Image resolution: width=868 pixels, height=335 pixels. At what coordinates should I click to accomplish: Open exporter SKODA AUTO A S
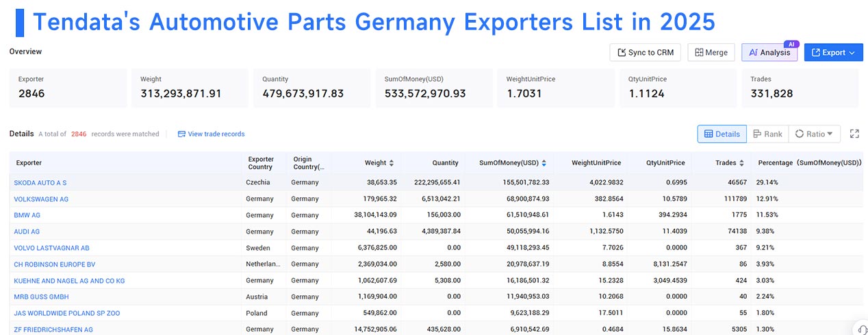pyautogui.click(x=40, y=183)
